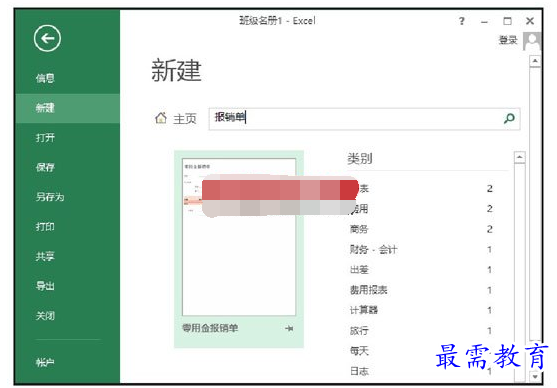Open the 打印 page
This screenshot has height=388, width=557.
coord(45,227)
